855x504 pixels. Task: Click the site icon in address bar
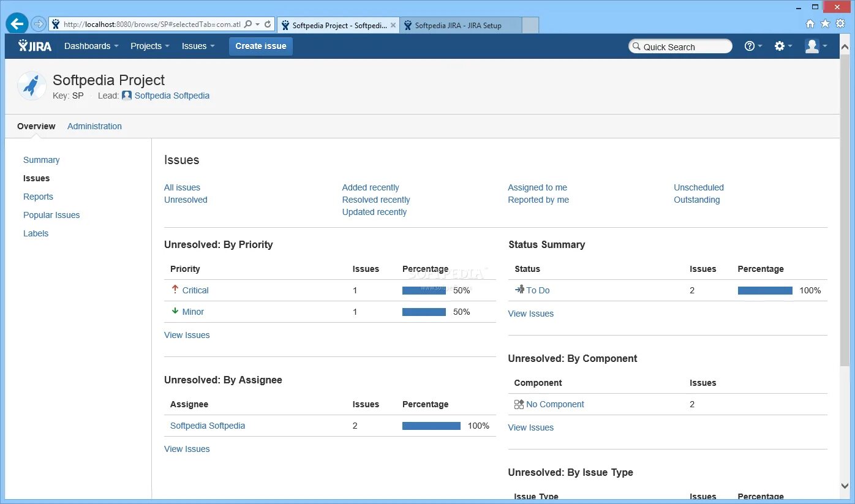point(56,24)
